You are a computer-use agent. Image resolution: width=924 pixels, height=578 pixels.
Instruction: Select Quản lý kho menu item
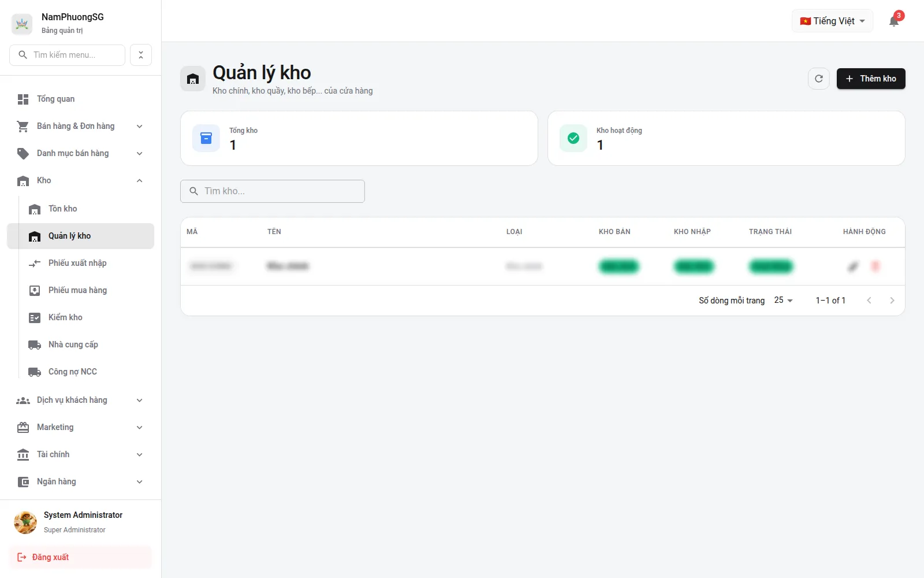pos(81,236)
